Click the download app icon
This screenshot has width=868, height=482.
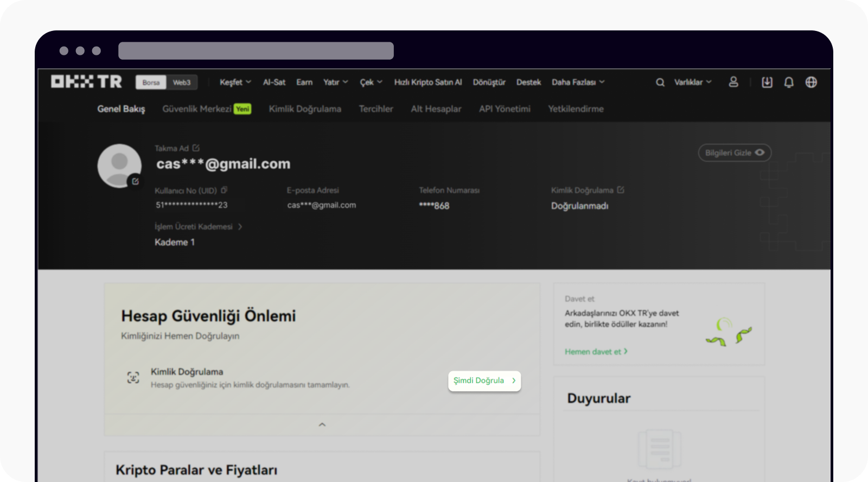tap(767, 82)
